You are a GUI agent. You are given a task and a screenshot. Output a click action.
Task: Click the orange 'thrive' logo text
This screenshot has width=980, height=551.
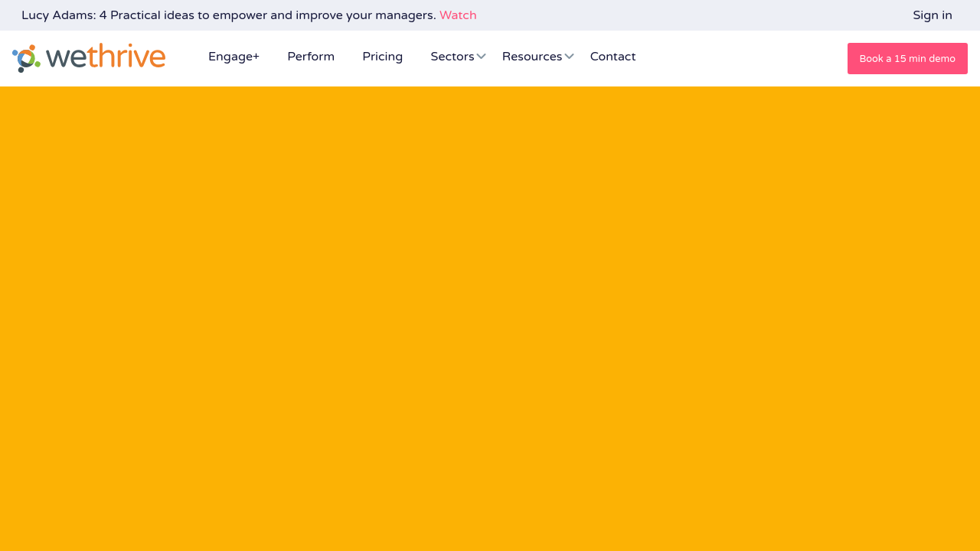point(126,57)
